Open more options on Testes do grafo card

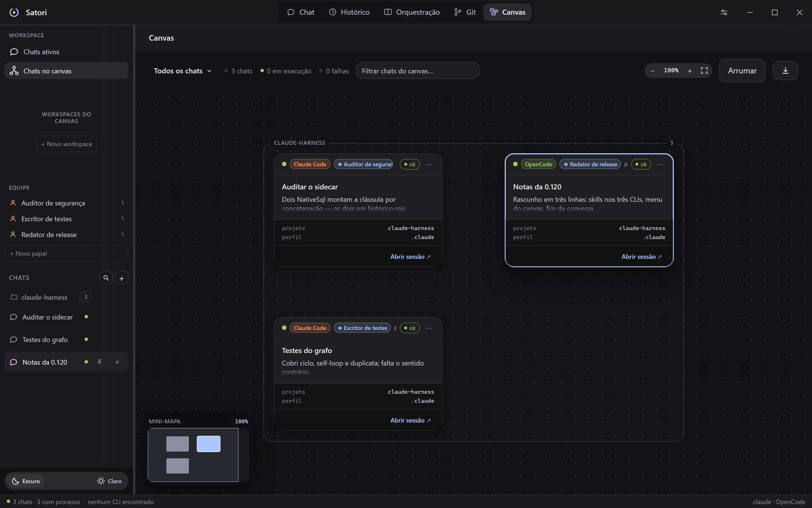tap(429, 328)
